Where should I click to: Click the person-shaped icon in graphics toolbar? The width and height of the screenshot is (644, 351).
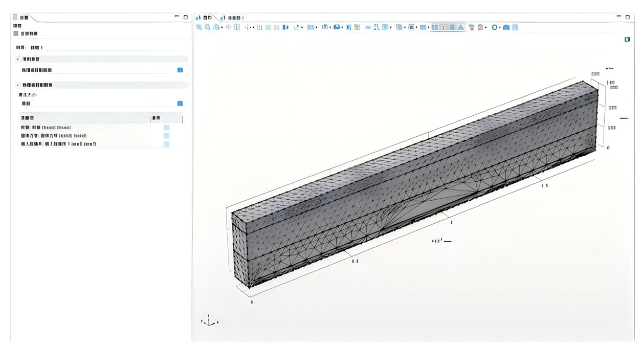[376, 27]
